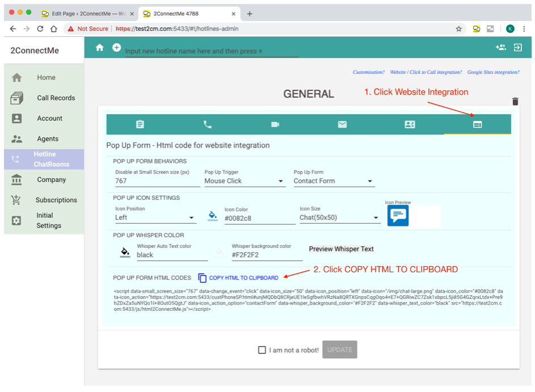Image resolution: width=535 pixels, height=392 pixels.
Task: Click the Company bank building icon
Action: coord(16,180)
